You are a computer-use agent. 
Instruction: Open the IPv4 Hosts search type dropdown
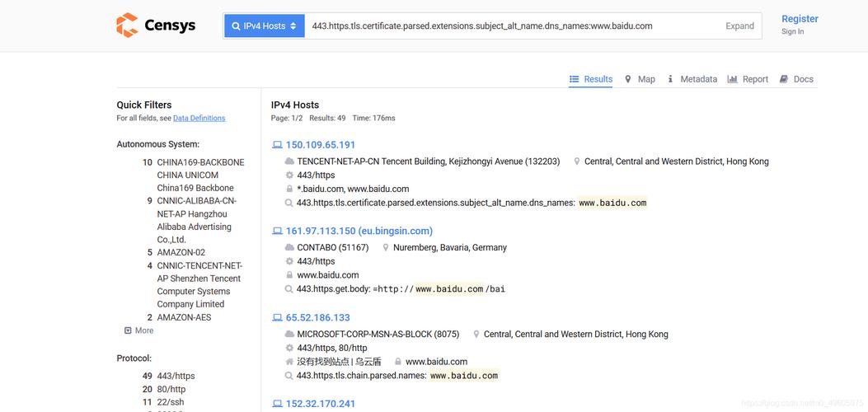pos(265,26)
